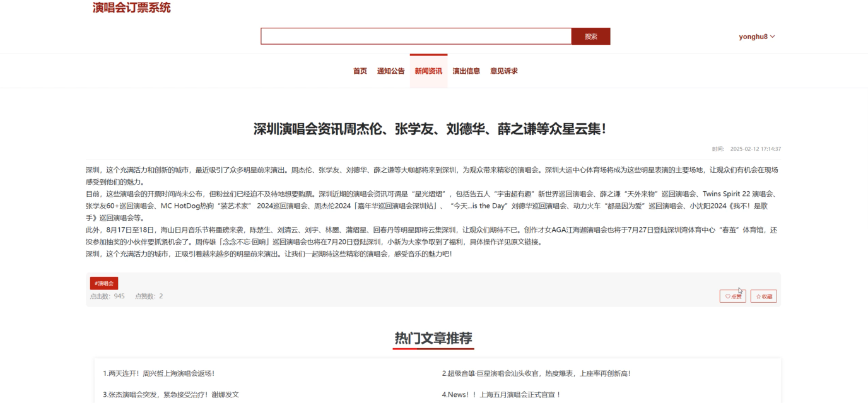Focus the search input field
The image size is (868, 415).
(x=416, y=37)
